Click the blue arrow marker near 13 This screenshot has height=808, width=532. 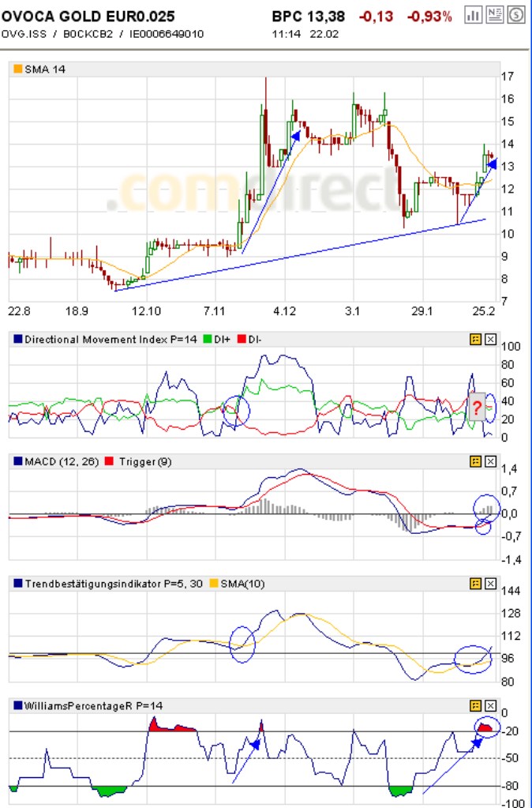tap(491, 164)
